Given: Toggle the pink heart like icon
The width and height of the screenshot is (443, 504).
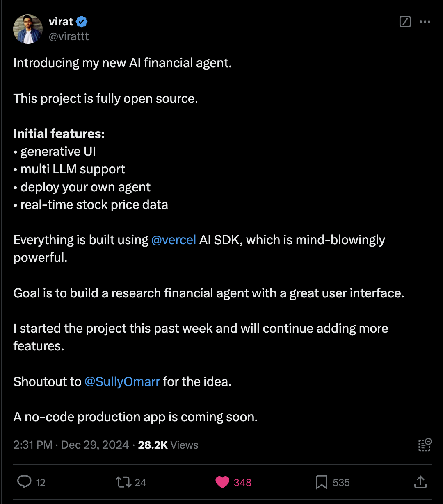Looking at the screenshot, I should pos(222,482).
